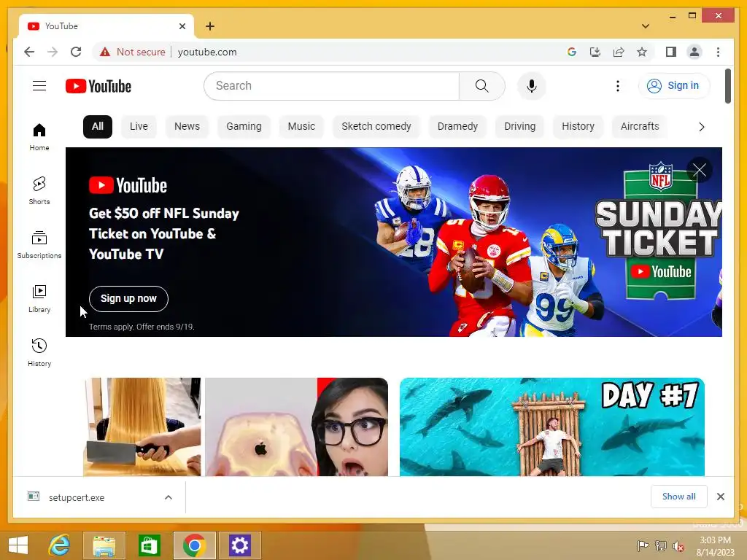Select the History category chip
Image resolution: width=747 pixels, height=560 pixels.
click(x=578, y=127)
